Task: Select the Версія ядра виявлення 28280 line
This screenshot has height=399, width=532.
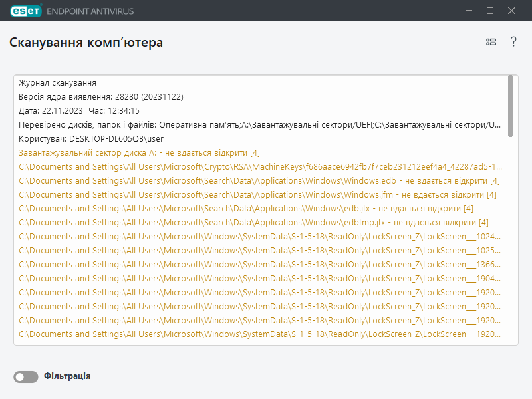Action: coord(100,97)
